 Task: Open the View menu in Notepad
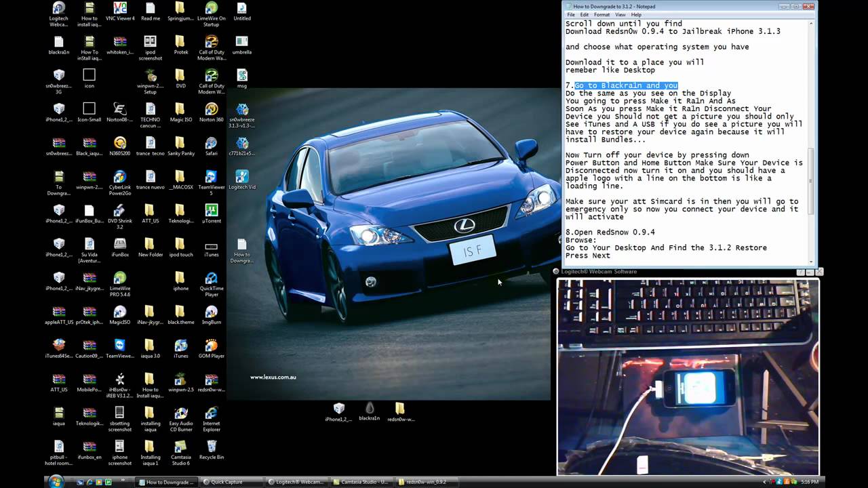[x=620, y=14]
